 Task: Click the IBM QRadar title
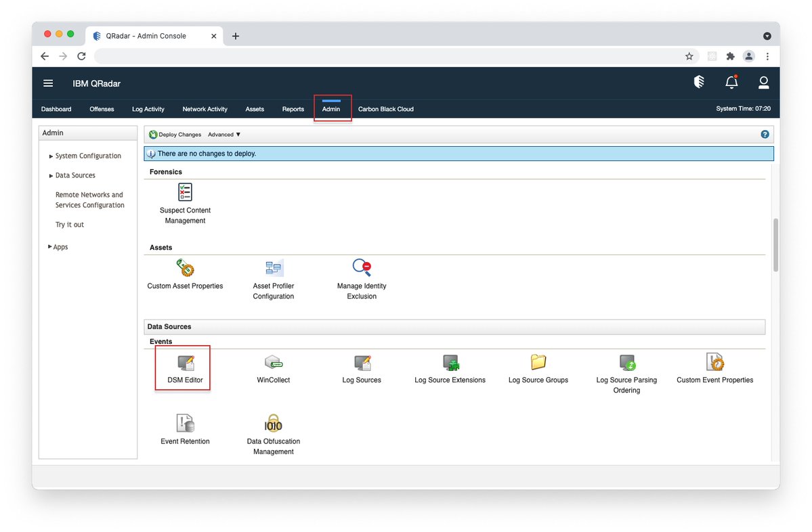[96, 83]
